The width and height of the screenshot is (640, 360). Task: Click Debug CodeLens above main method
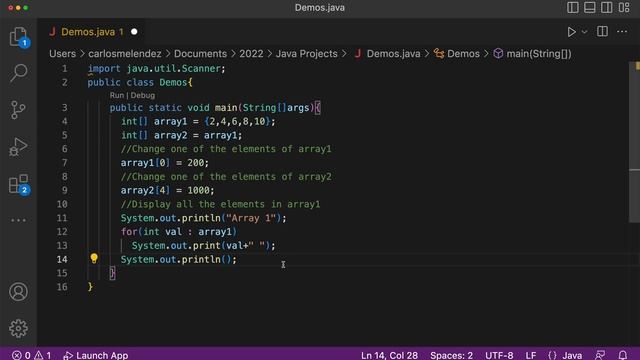click(143, 95)
